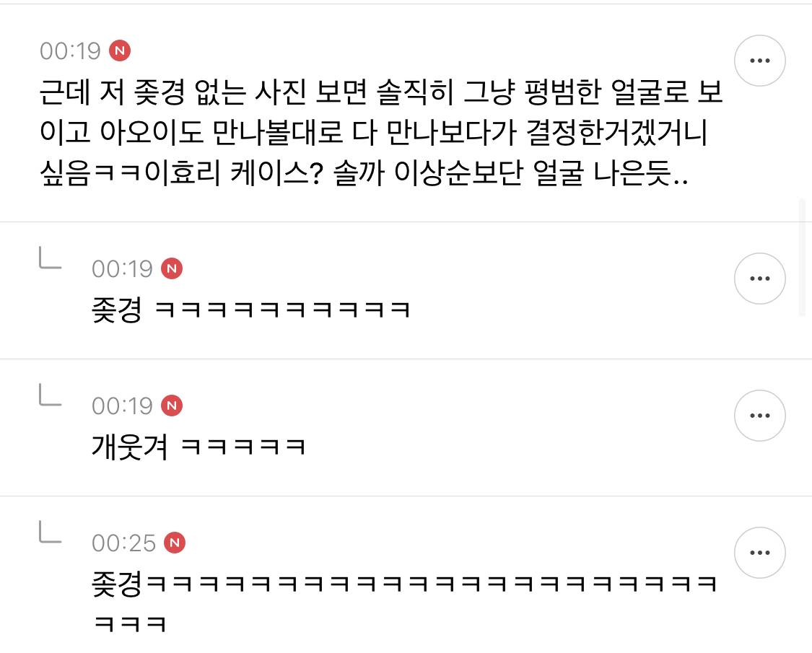Click the N badge next to 00:25

(x=175, y=542)
